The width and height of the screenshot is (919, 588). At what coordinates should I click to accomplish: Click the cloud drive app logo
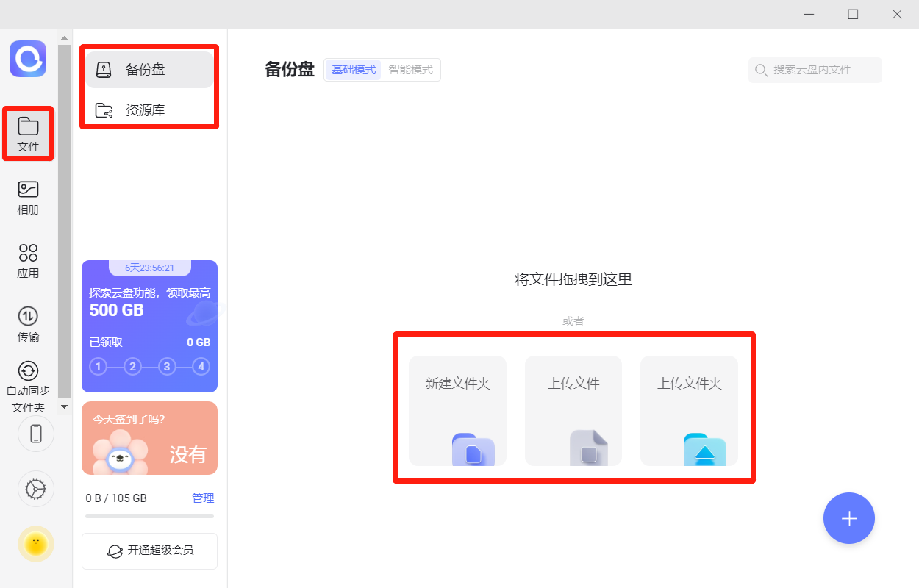coord(28,59)
